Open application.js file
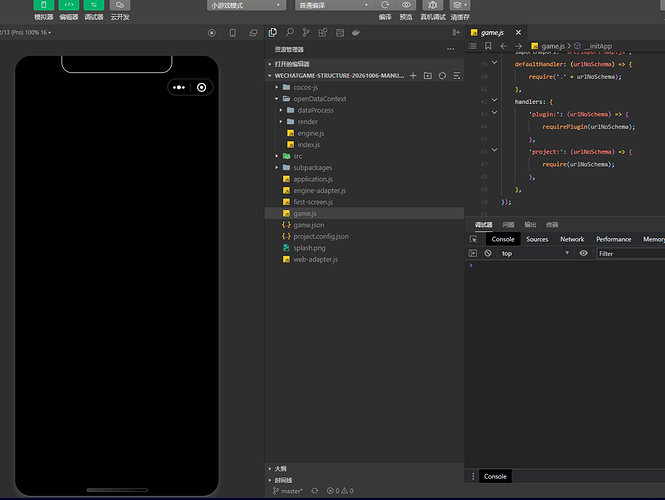The image size is (665, 500). point(313,179)
